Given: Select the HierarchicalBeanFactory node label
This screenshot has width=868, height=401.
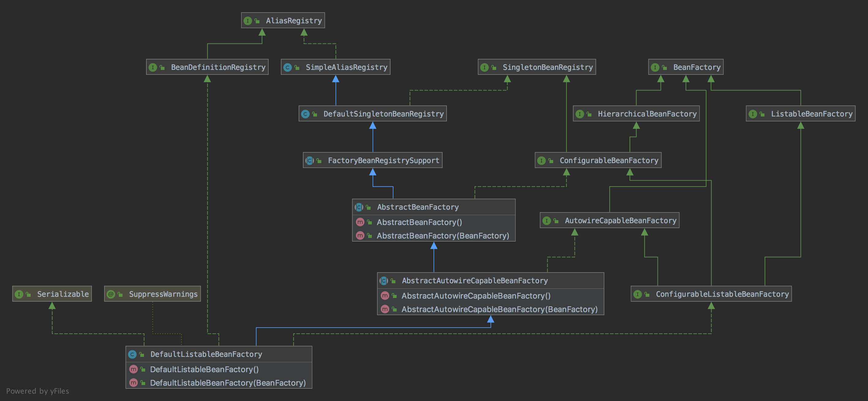Looking at the screenshot, I should pyautogui.click(x=647, y=114).
